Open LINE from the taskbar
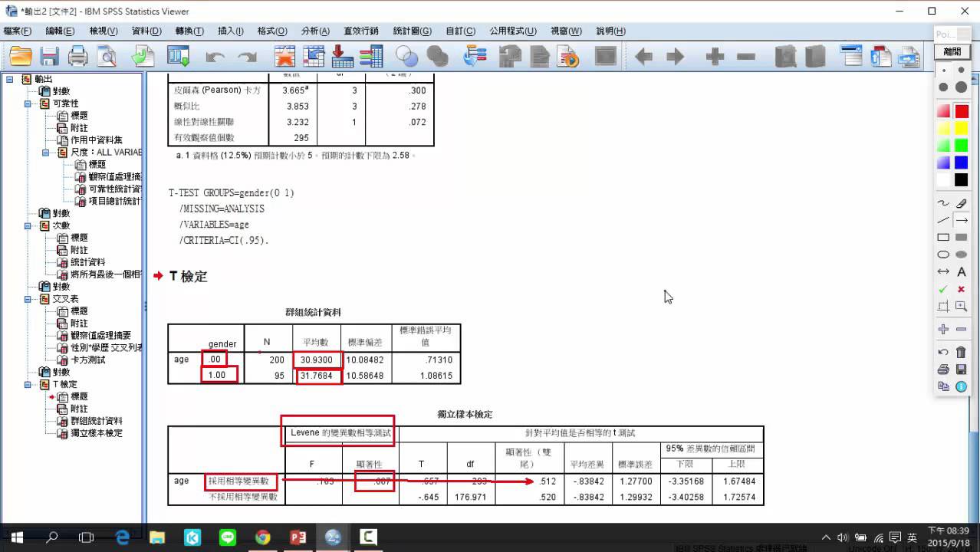 coord(228,537)
